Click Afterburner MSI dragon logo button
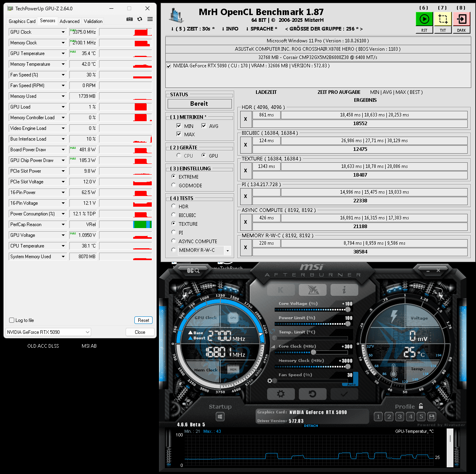476x474 pixels. pyautogui.click(x=313, y=290)
